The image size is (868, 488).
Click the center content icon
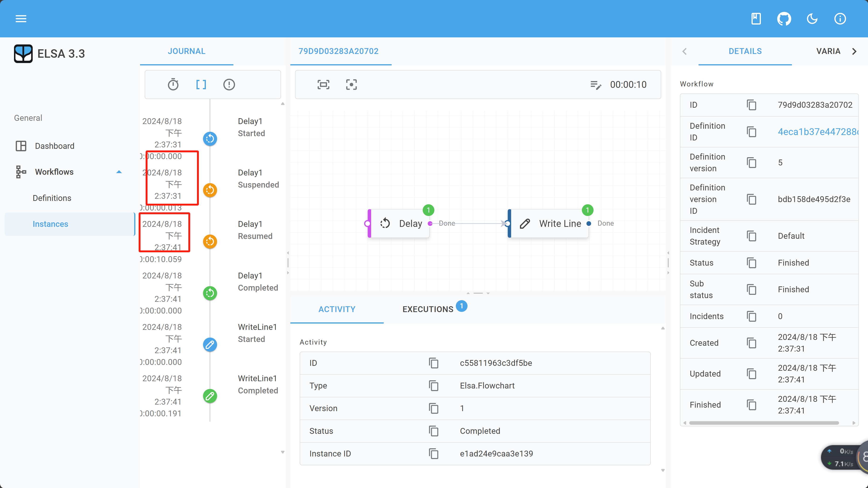(351, 84)
